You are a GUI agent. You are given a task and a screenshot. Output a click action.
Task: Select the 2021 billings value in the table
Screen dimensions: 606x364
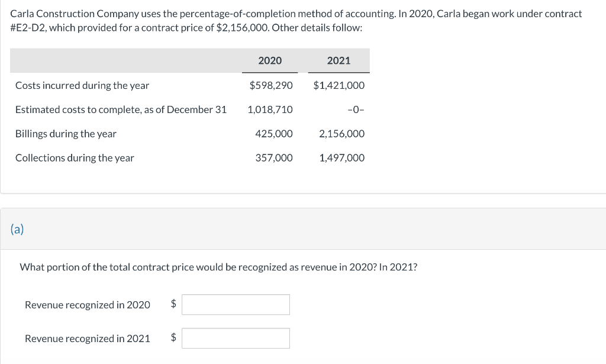tap(341, 134)
